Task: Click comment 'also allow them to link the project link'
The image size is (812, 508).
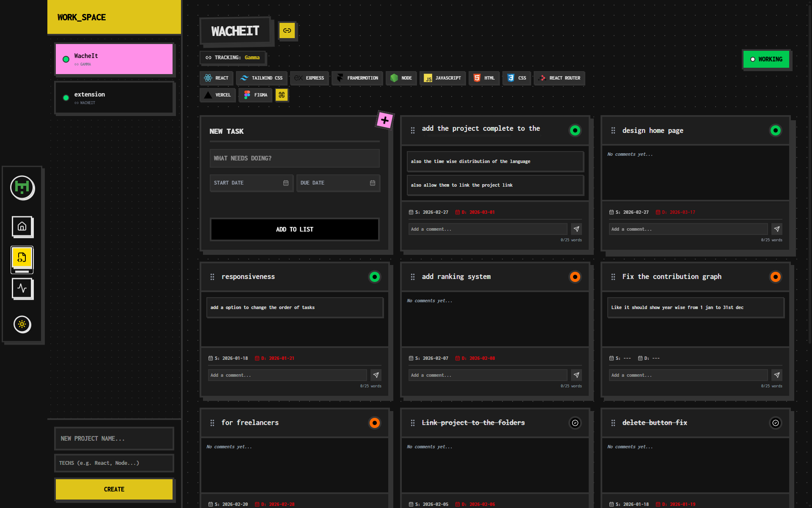Action: click(x=495, y=185)
